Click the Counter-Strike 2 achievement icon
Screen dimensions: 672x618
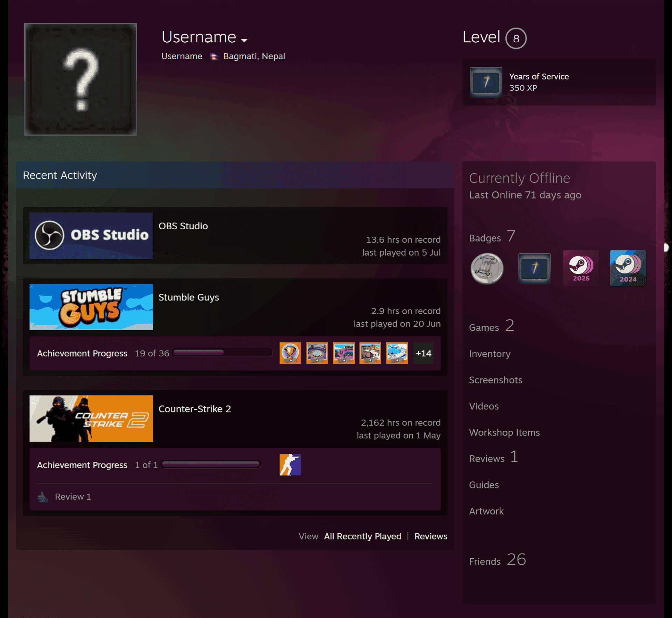point(290,465)
